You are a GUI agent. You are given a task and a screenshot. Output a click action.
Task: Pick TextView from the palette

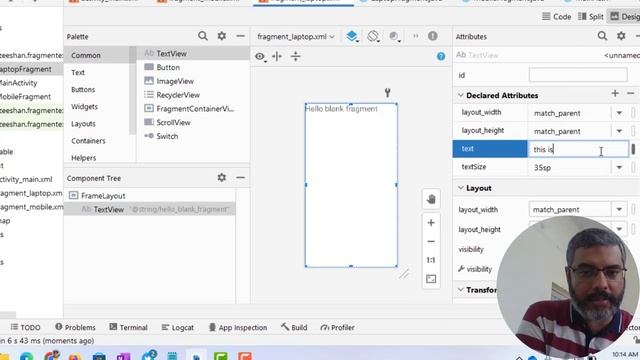[193, 53]
